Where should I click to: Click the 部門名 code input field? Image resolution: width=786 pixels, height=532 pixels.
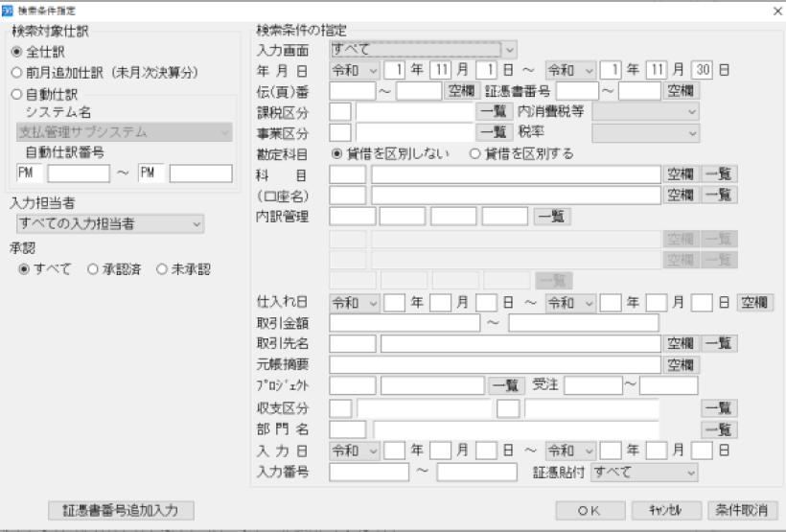click(348, 429)
